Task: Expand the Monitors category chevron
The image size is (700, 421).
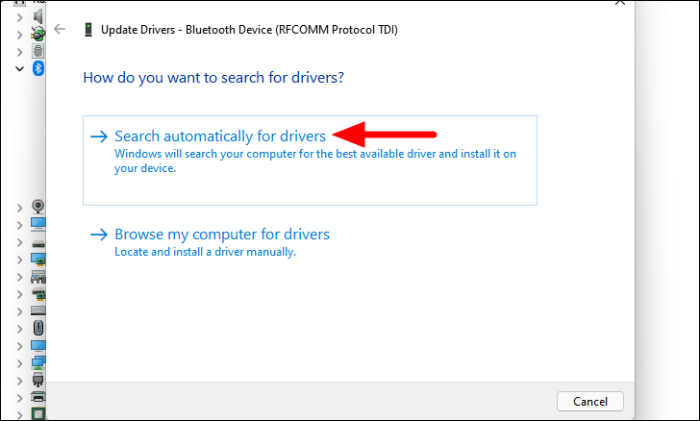Action: [19, 346]
